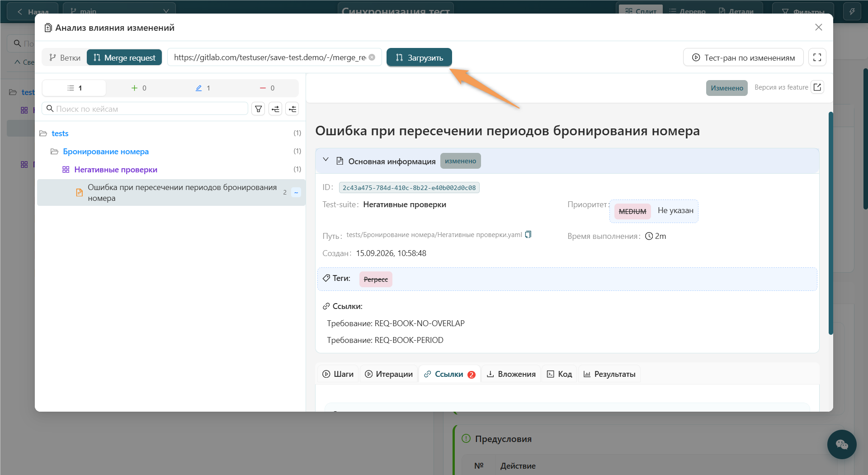Click the lightning icon in top bar

852,11
